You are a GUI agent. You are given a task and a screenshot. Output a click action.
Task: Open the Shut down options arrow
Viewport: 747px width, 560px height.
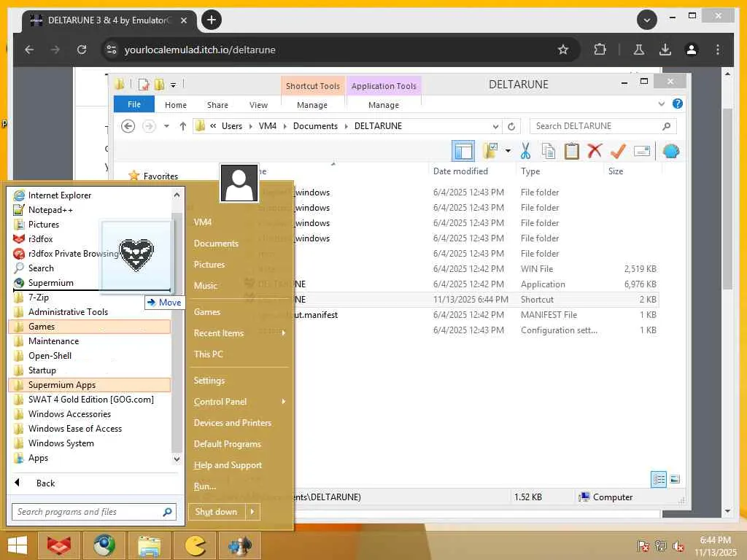coord(252,512)
